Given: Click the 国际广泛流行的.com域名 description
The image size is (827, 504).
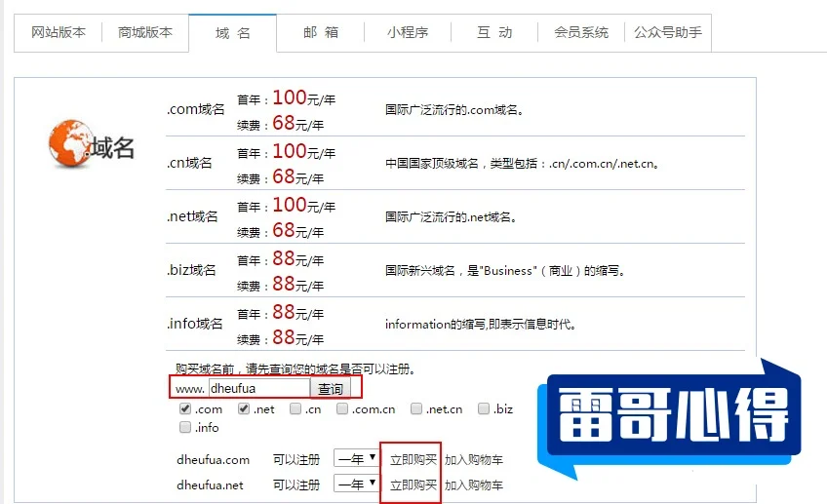Looking at the screenshot, I should click(x=454, y=109).
